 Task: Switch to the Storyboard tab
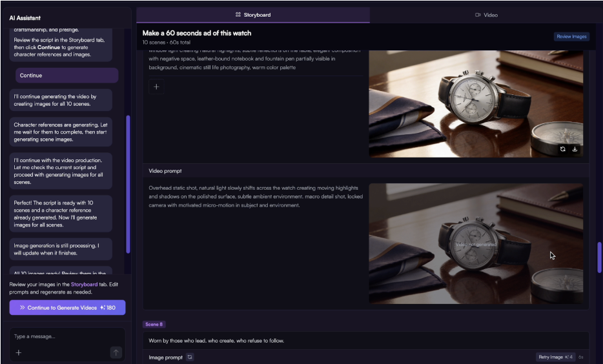click(253, 15)
